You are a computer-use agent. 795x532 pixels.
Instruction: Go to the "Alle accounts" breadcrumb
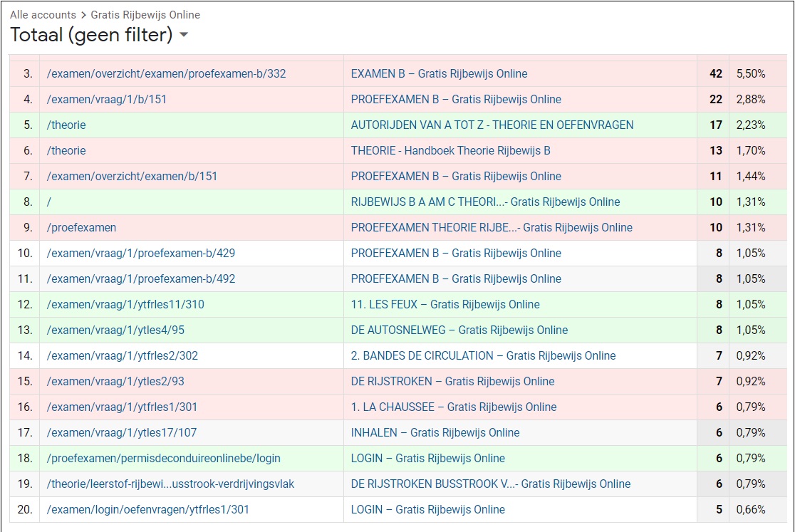point(43,15)
